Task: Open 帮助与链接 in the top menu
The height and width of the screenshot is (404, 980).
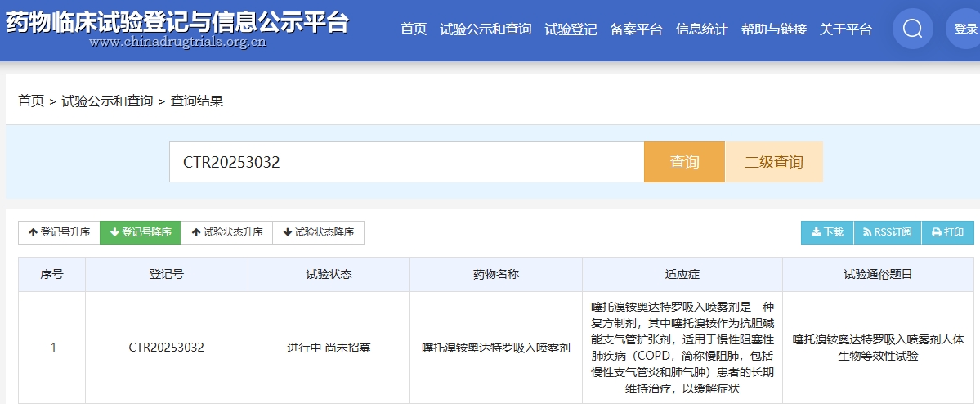Action: tap(773, 29)
